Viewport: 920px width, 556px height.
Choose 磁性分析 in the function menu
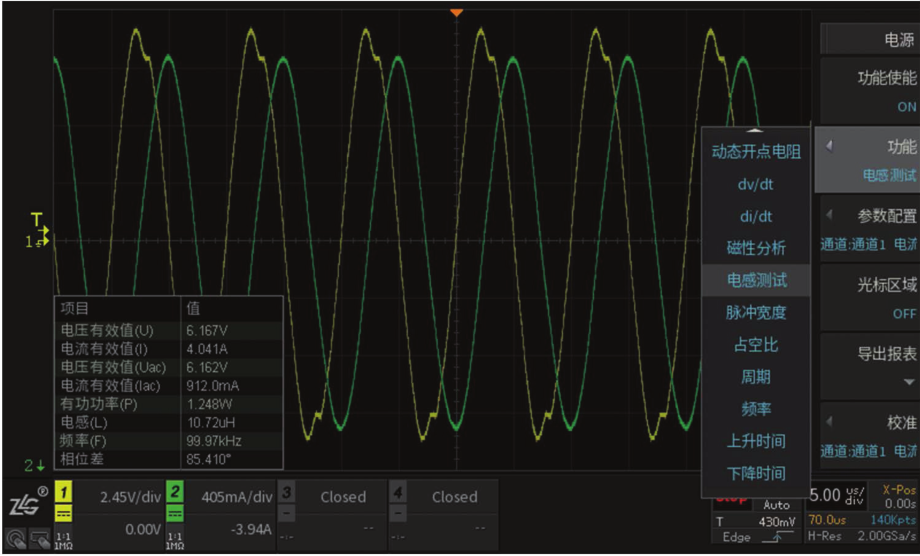[755, 248]
